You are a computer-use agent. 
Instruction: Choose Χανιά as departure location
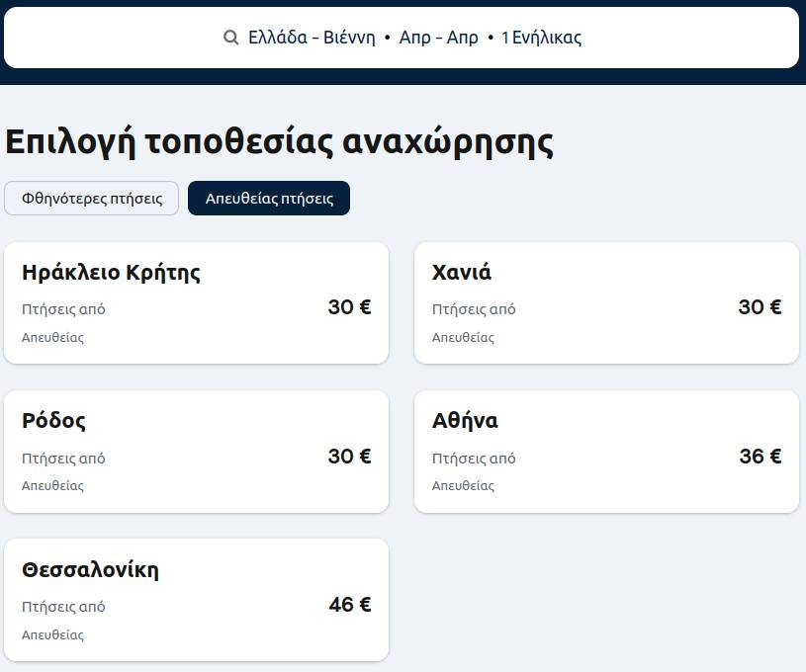pos(606,303)
